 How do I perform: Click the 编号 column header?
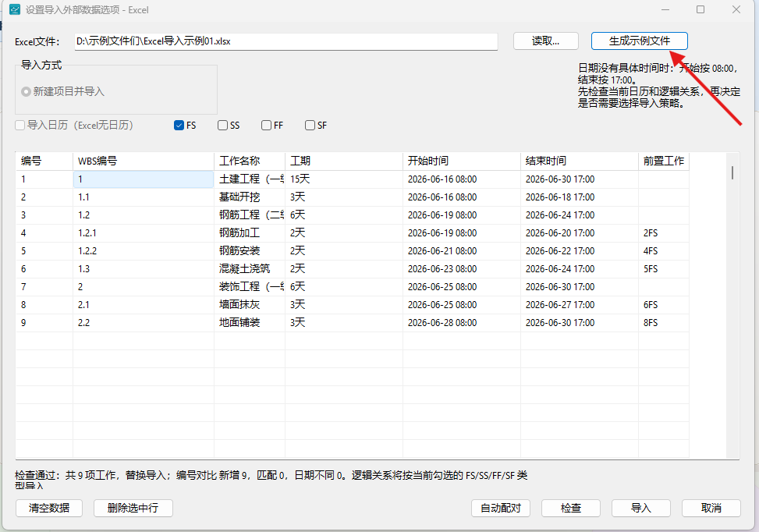coord(44,161)
